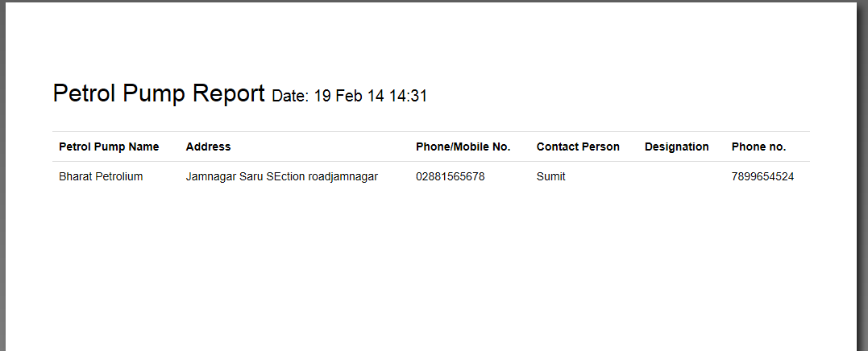
Task: Click the phone number 02881565678
Action: click(450, 177)
